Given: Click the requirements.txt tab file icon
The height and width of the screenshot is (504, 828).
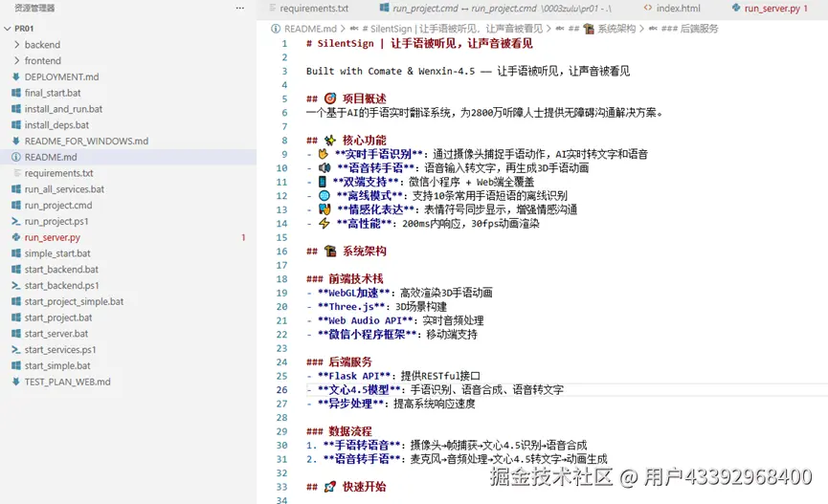Looking at the screenshot, I should (x=273, y=8).
